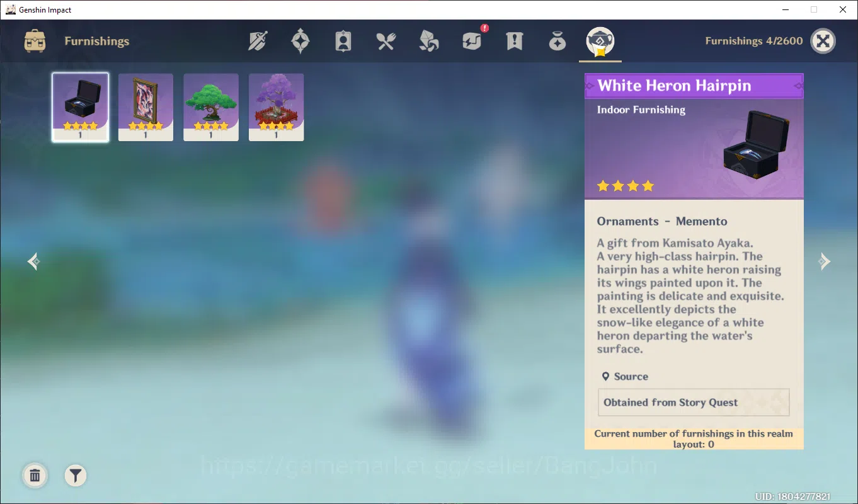Close the inventory with the X button
The height and width of the screenshot is (504, 858).
pyautogui.click(x=823, y=42)
